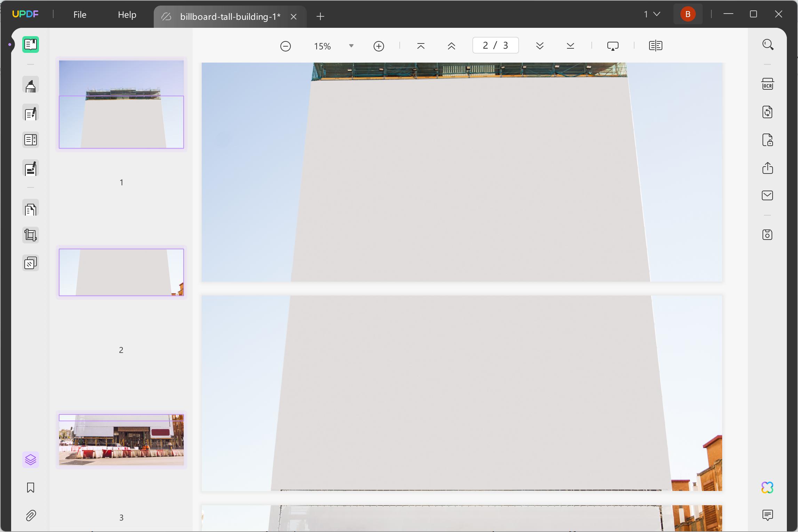The width and height of the screenshot is (798, 532).
Task: Share the PDF document
Action: click(x=768, y=168)
